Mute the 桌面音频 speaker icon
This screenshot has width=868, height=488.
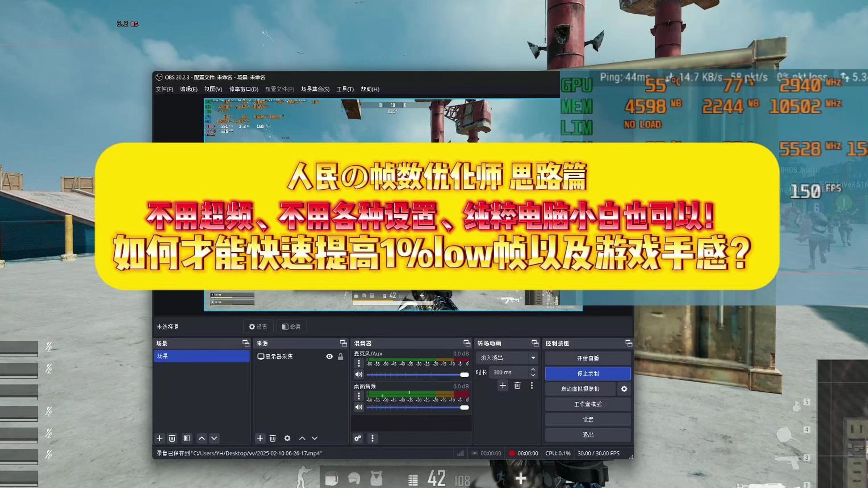pos(359,407)
